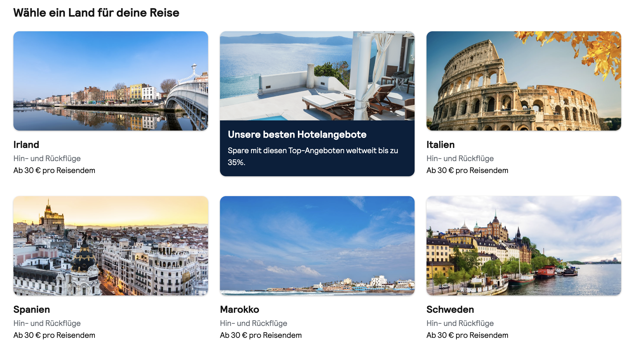Click the Santorini hotel terrace photo
The image size is (644, 352).
click(317, 76)
